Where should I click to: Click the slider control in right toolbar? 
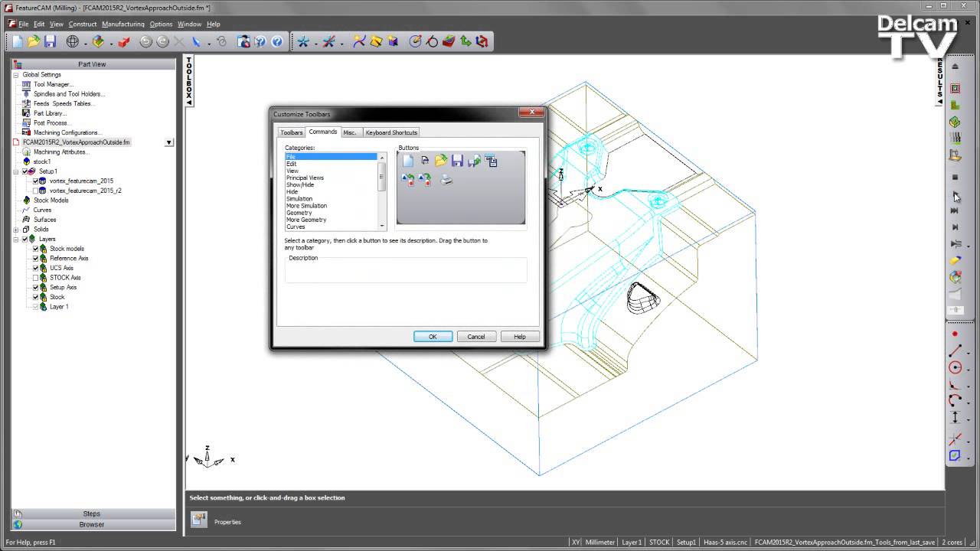(x=955, y=310)
